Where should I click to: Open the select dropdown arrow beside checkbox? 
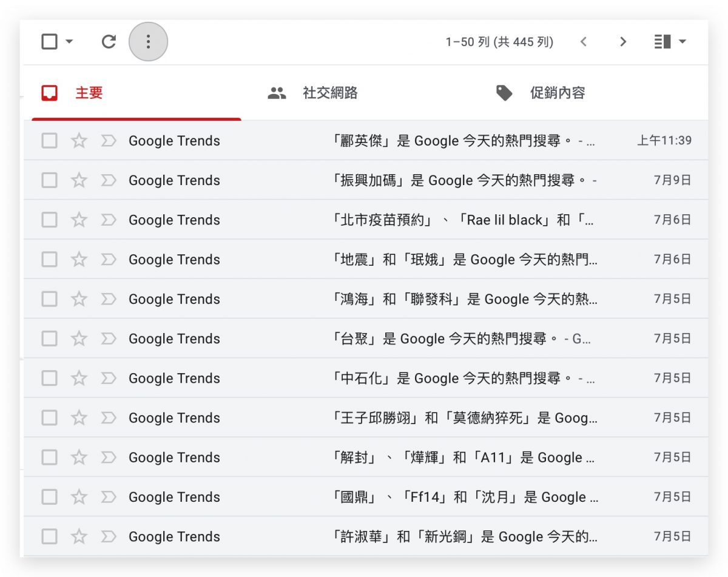click(69, 41)
